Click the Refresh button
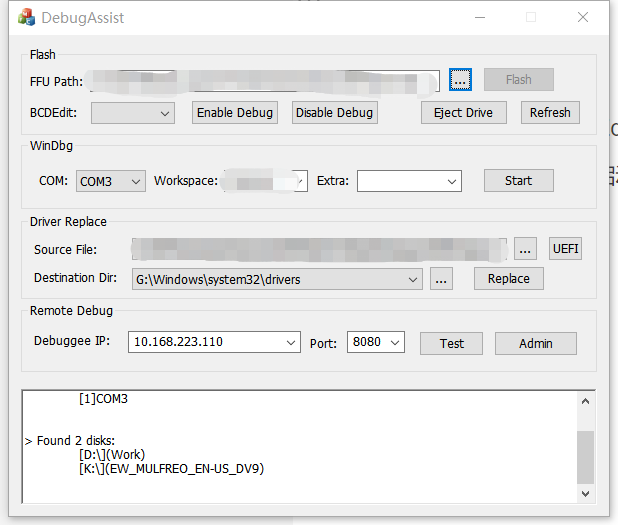 pos(550,113)
